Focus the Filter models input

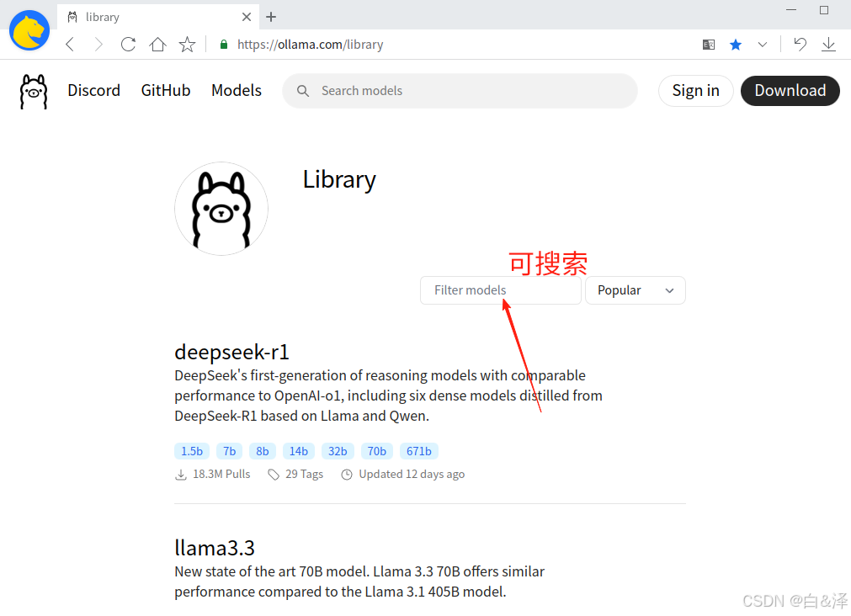tap(500, 290)
